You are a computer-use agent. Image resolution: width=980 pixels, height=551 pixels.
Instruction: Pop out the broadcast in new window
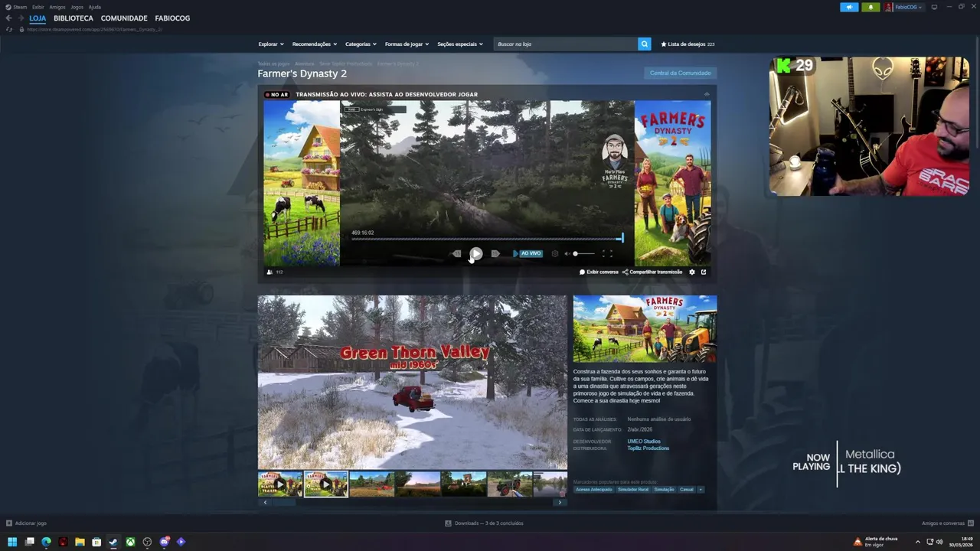[x=704, y=272]
